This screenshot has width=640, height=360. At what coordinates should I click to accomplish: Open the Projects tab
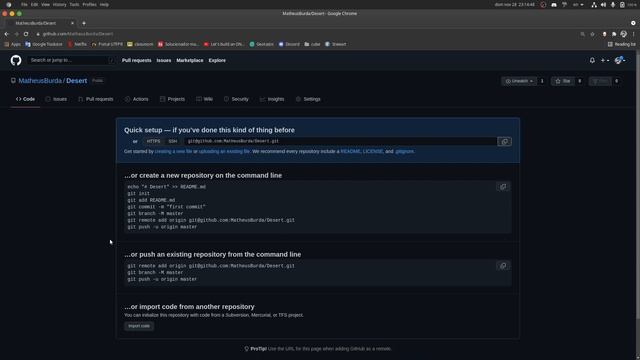pos(172,99)
